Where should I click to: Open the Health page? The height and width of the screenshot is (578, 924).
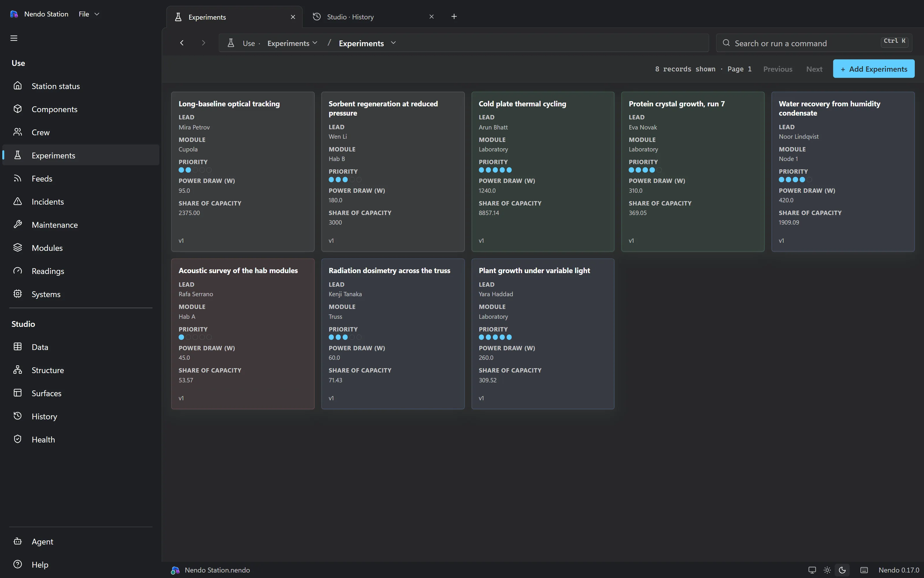[81, 439]
